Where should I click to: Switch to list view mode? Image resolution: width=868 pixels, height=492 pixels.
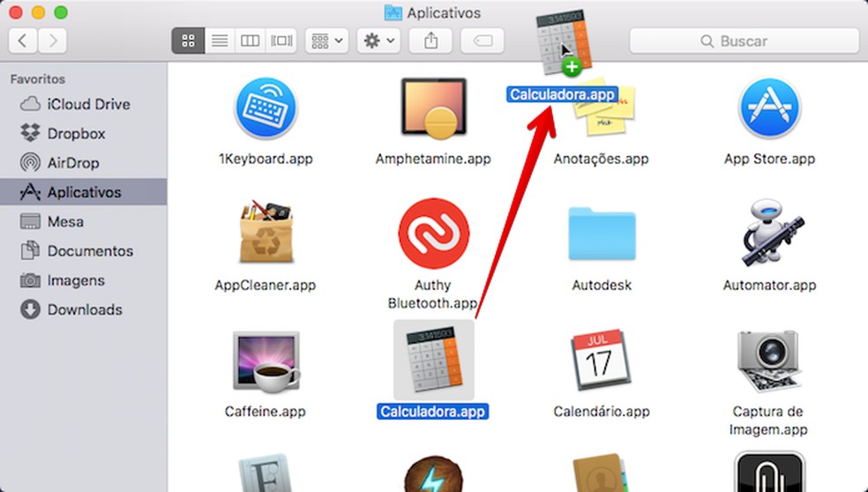click(220, 41)
